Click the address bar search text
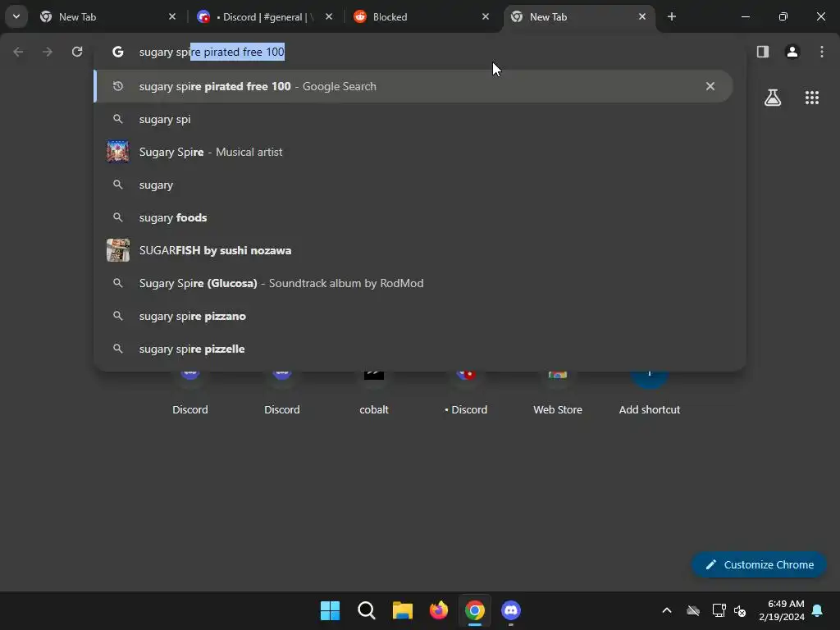Viewport: 840px width, 630px height. pos(212,52)
